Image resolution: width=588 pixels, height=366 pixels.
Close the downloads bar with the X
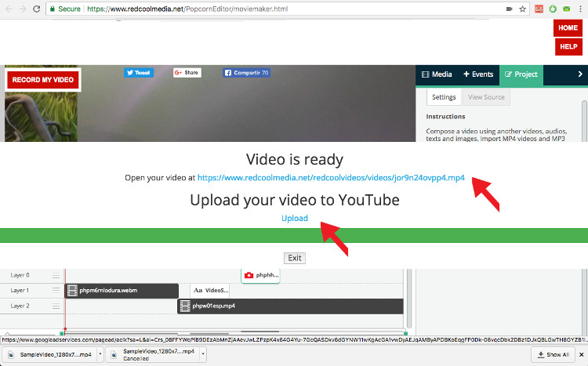tap(579, 355)
